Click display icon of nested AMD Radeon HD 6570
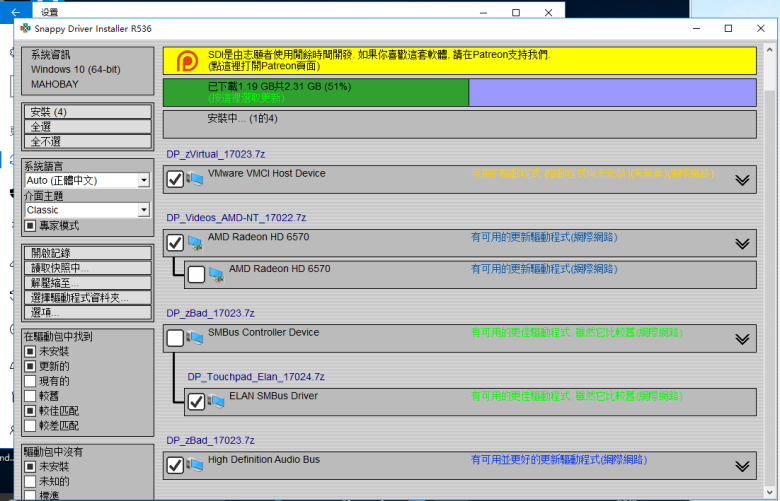780x501 pixels. click(x=216, y=275)
